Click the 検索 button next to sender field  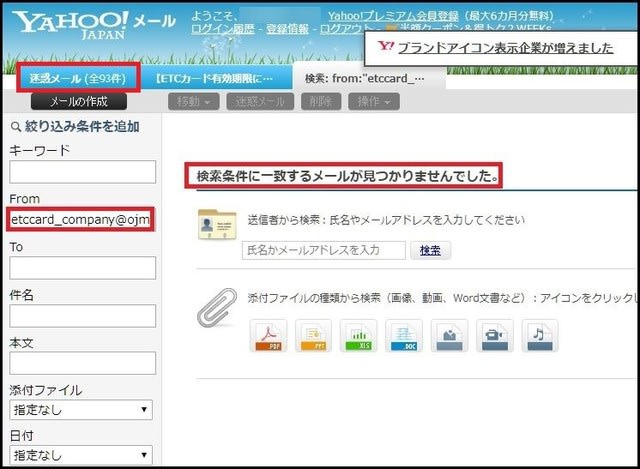(430, 250)
